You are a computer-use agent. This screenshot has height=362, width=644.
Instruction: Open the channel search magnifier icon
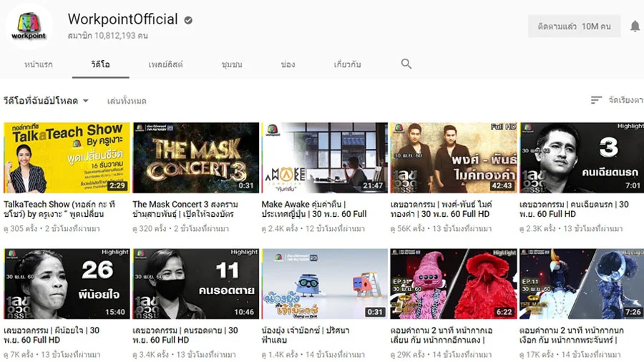406,64
